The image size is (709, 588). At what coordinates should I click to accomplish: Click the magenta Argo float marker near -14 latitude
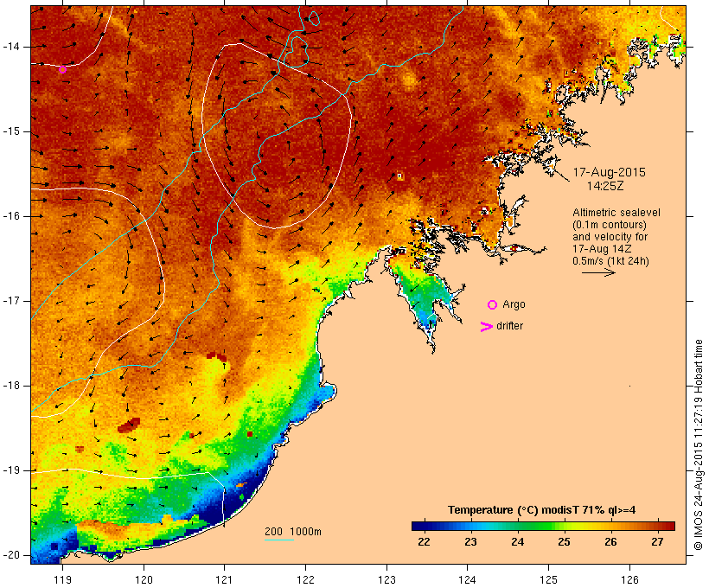coord(62,69)
